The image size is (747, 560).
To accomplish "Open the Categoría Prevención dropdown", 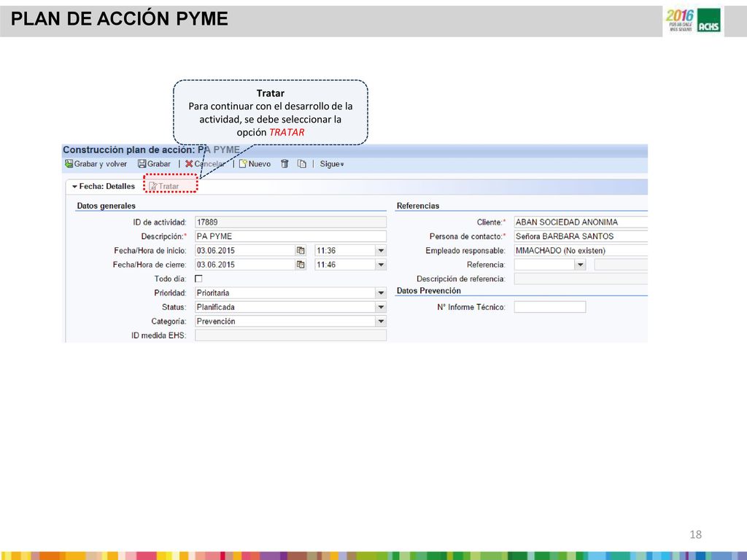I will [381, 322].
